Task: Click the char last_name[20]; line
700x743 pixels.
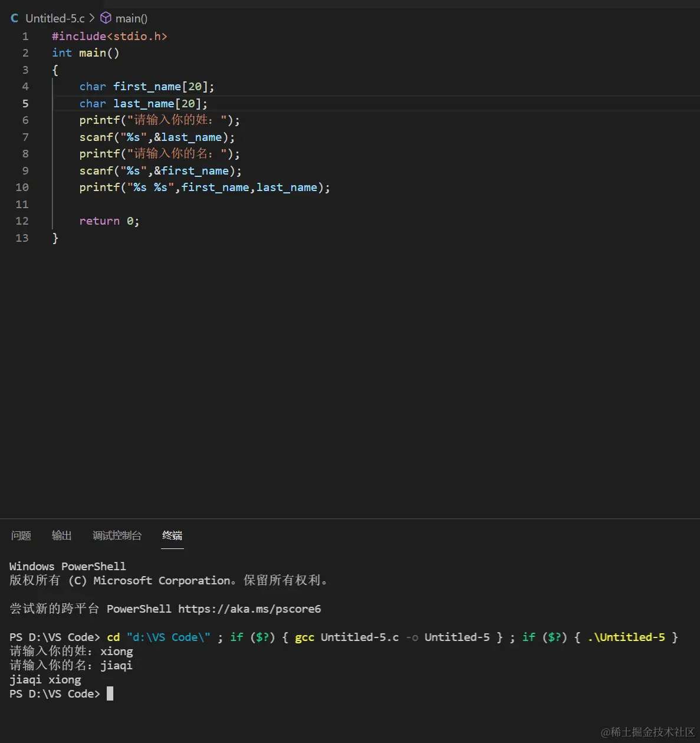Action: coord(143,104)
